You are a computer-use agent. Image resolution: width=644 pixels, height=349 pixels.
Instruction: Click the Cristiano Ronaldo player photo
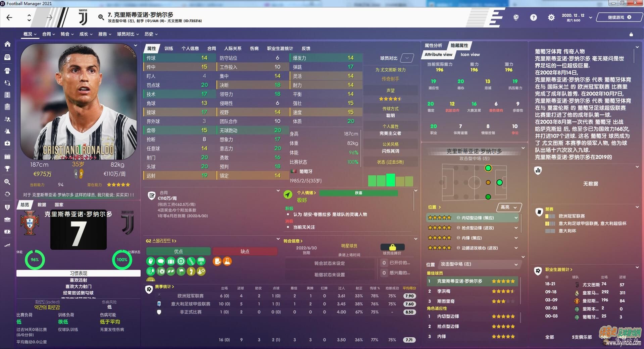tap(78, 102)
